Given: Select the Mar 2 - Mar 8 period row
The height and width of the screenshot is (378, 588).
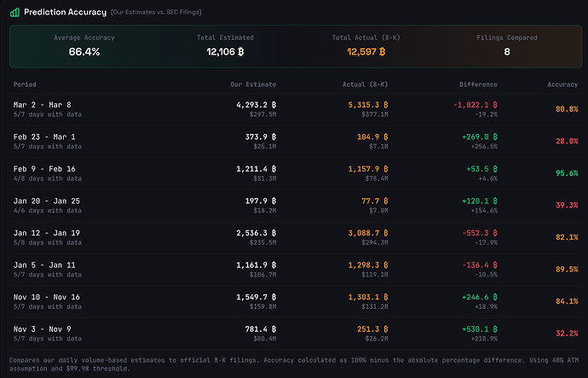Looking at the screenshot, I should click(296, 109).
